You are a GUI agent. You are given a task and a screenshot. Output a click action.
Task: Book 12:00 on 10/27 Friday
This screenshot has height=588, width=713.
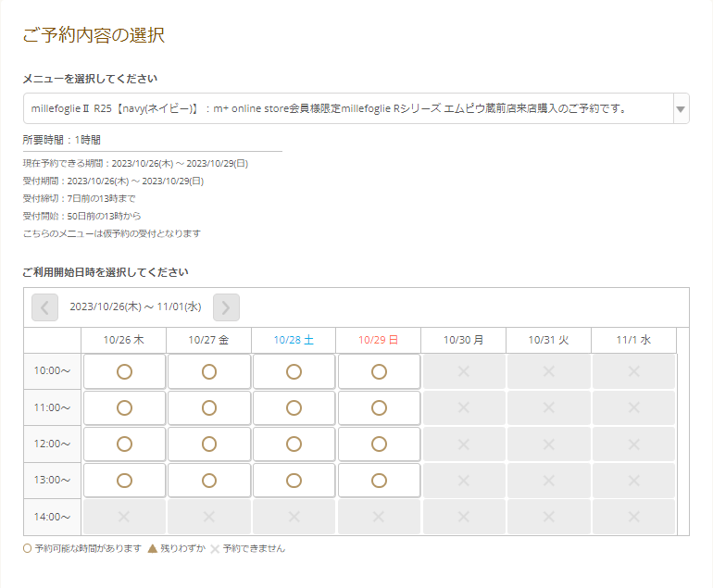209,444
